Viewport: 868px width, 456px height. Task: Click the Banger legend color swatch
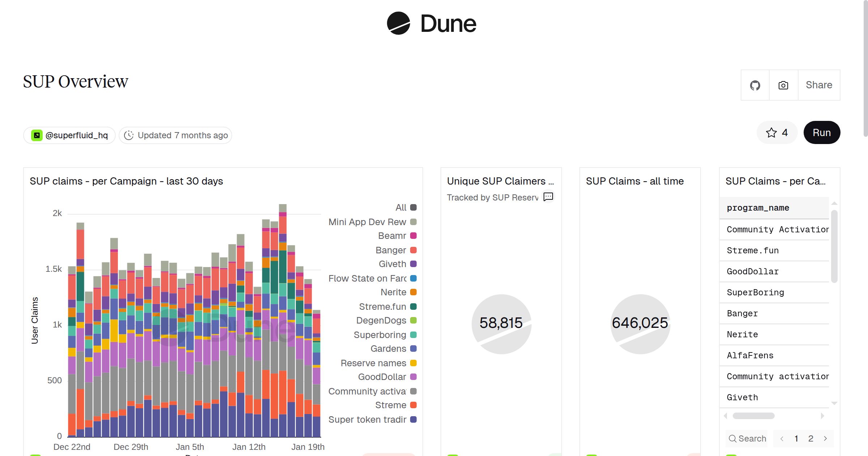click(x=413, y=250)
